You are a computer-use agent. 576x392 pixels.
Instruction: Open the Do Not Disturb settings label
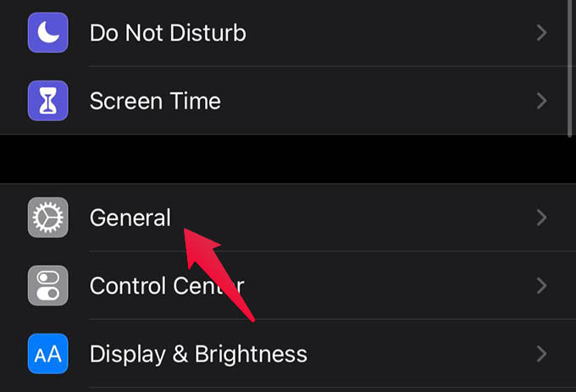click(168, 33)
